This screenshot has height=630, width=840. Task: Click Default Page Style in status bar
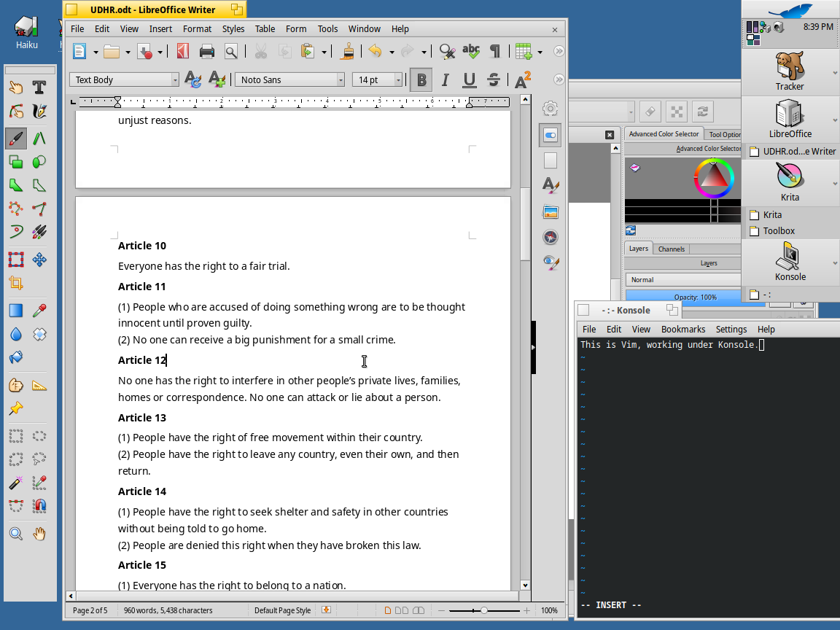click(x=282, y=610)
